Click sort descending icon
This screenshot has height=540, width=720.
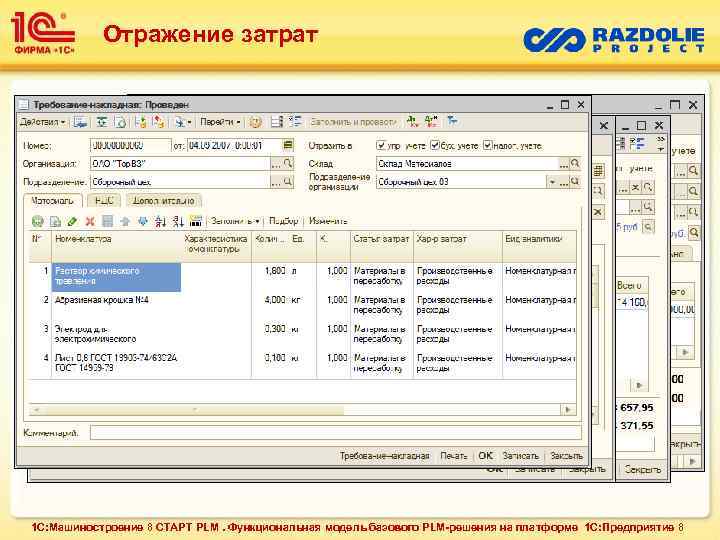click(178, 222)
